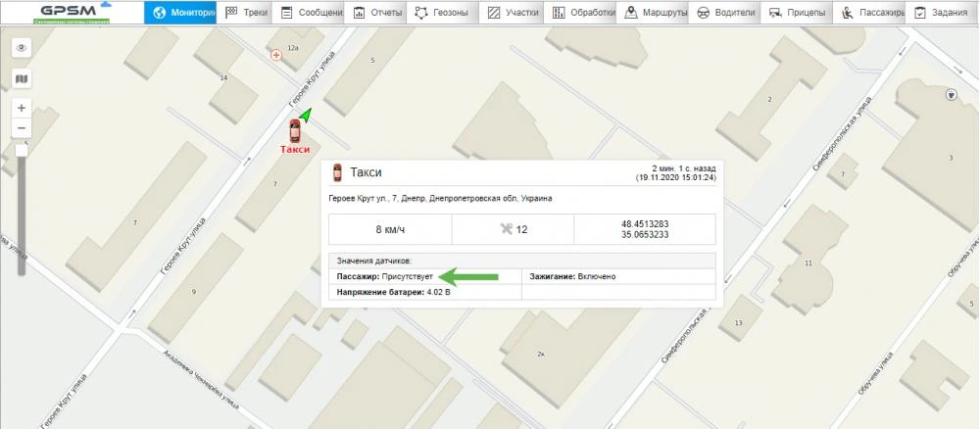The image size is (980, 429).
Task: Open the Геозоны tab
Action: [443, 13]
